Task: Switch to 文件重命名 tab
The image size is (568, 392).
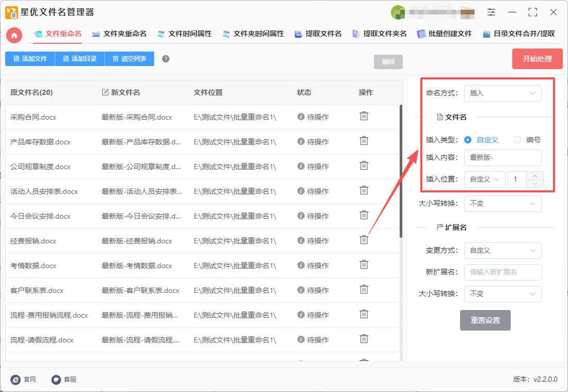Action: [58, 34]
